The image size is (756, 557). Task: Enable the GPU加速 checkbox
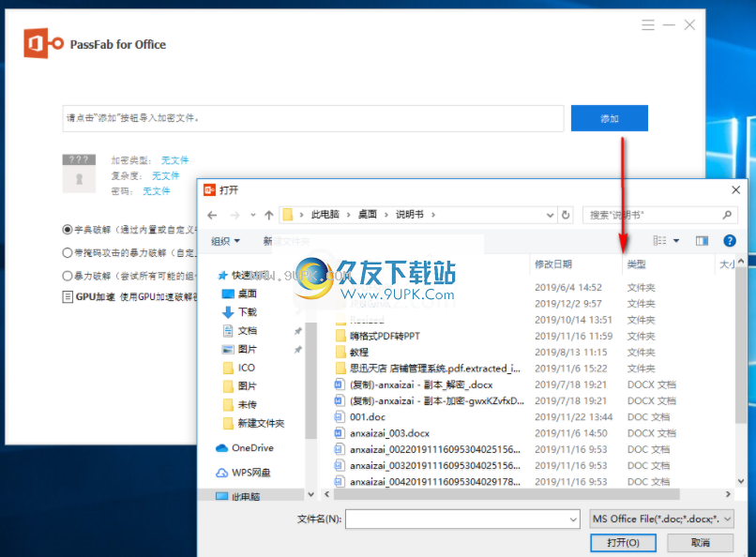[x=68, y=296]
